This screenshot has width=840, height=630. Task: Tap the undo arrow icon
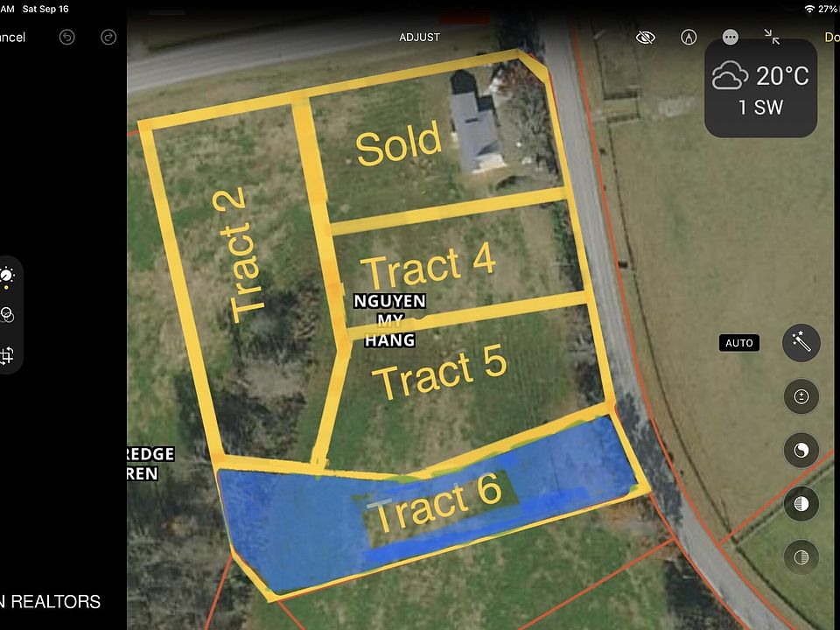pyautogui.click(x=67, y=37)
